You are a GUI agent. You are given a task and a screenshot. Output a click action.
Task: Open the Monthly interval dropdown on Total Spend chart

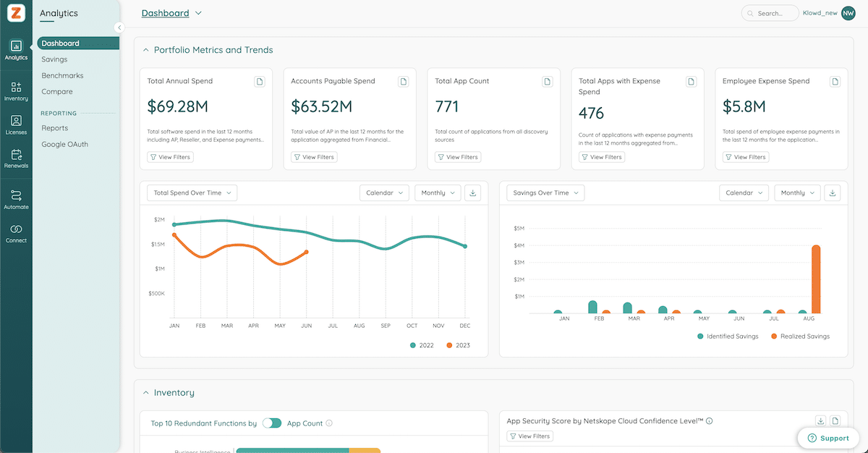pos(438,192)
